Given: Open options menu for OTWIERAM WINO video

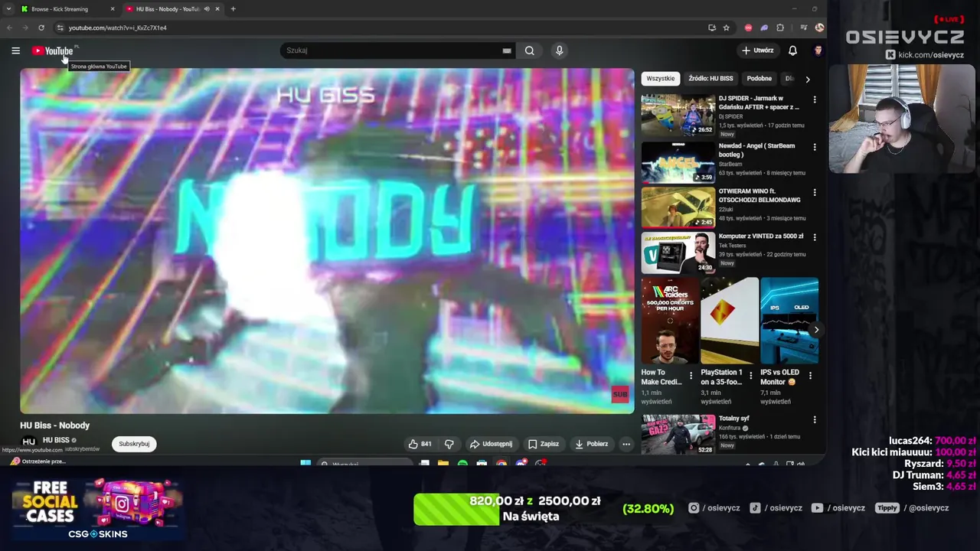Looking at the screenshot, I should 815,192.
